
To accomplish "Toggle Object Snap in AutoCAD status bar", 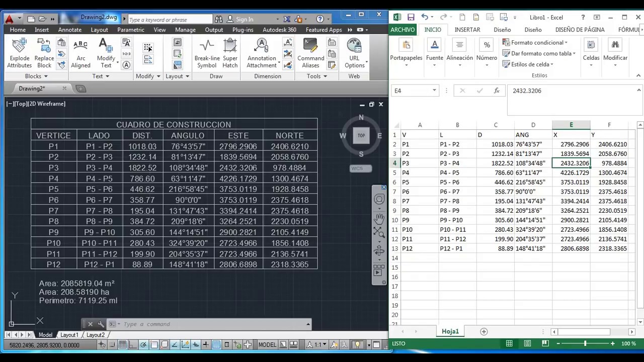I will point(154,345).
